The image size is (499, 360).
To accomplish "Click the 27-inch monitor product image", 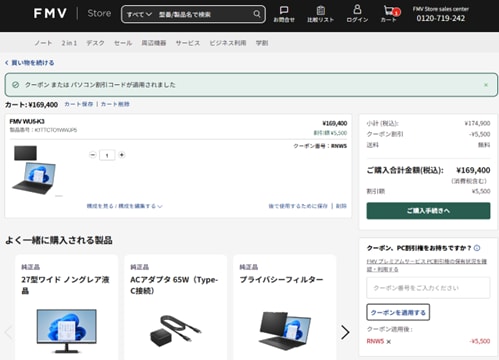I will (67, 330).
